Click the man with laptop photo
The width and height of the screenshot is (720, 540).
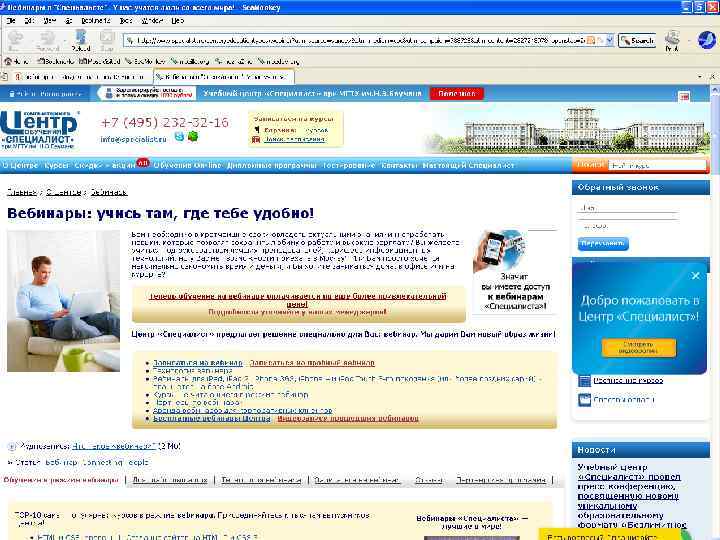[63, 301]
